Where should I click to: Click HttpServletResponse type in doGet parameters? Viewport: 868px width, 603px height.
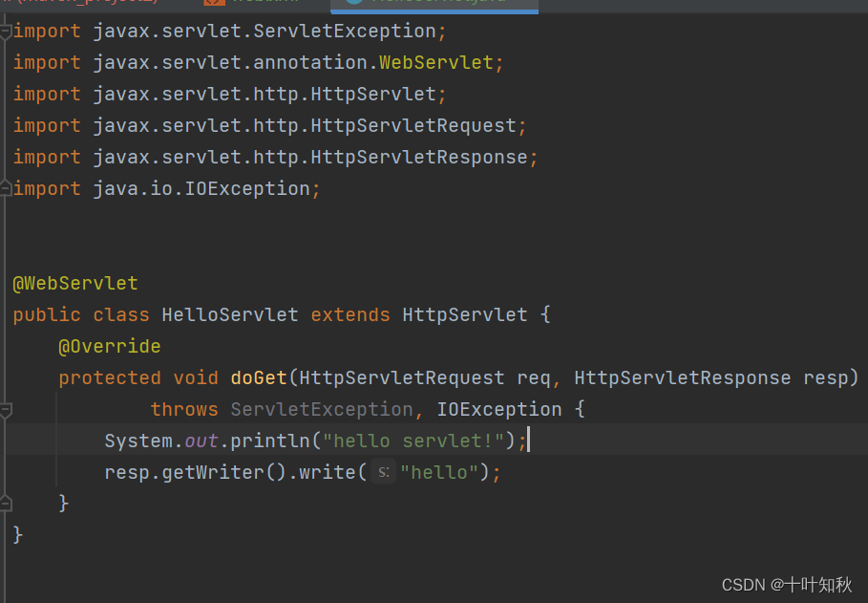coord(683,377)
